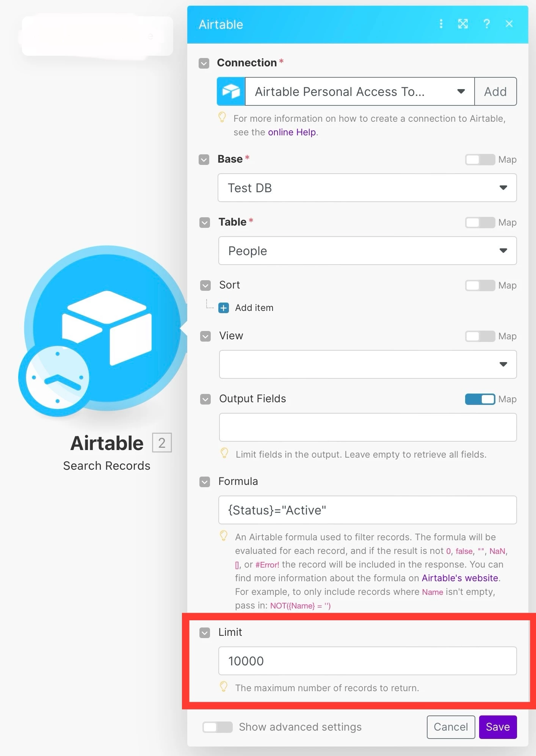Click the Airtable connection logo icon
Viewport: 536px width, 756px height.
tap(231, 91)
